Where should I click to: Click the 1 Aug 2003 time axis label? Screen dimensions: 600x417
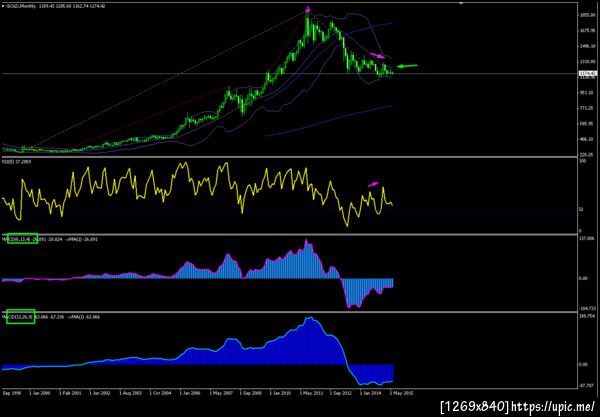(x=131, y=393)
